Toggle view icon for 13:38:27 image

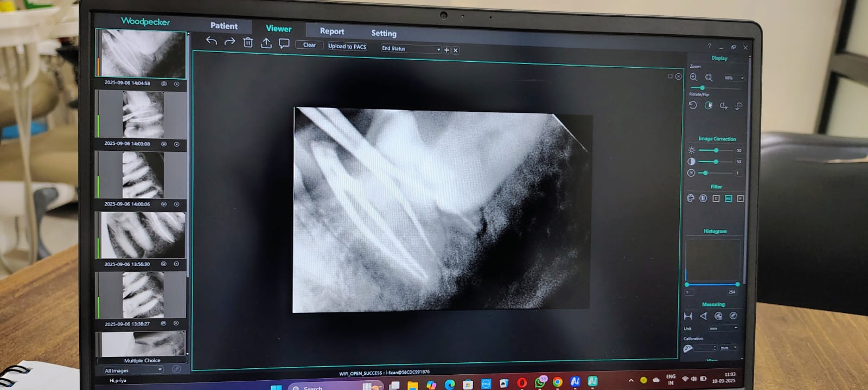coord(163,323)
